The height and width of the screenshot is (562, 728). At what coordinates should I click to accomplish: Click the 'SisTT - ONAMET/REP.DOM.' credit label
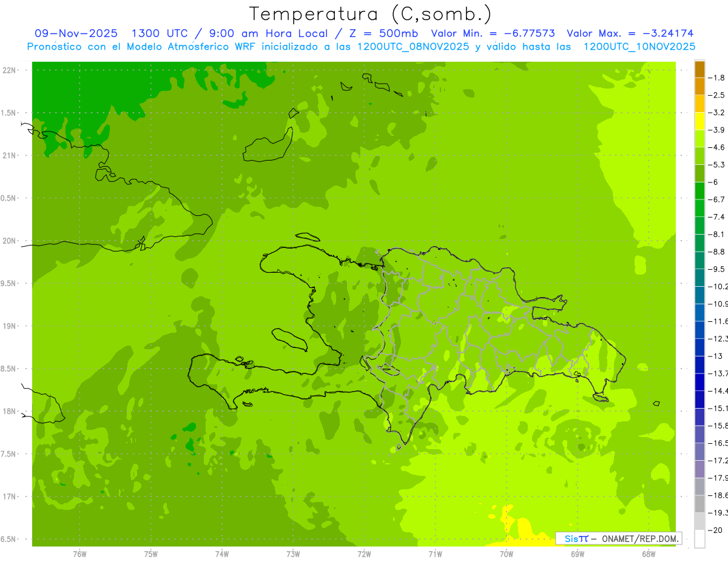coord(618,538)
